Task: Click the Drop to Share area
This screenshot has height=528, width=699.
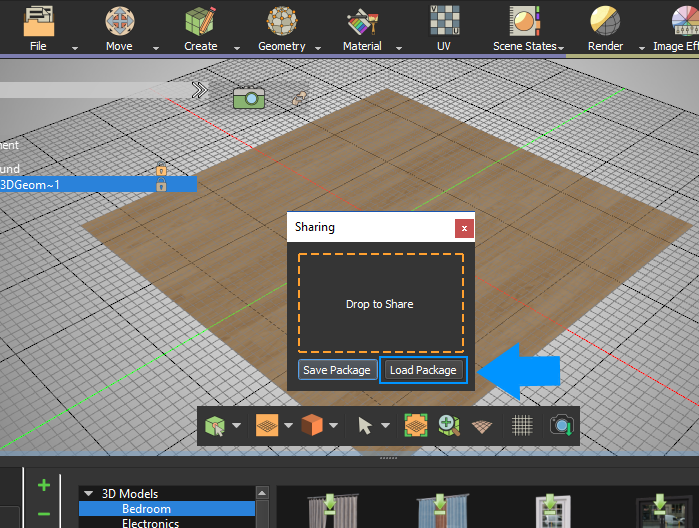Action: (380, 303)
